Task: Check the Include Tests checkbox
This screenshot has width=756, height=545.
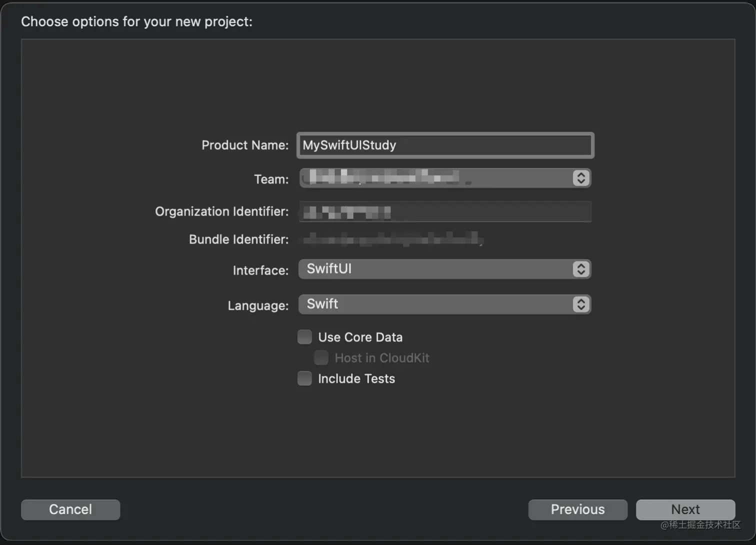Action: pos(304,378)
